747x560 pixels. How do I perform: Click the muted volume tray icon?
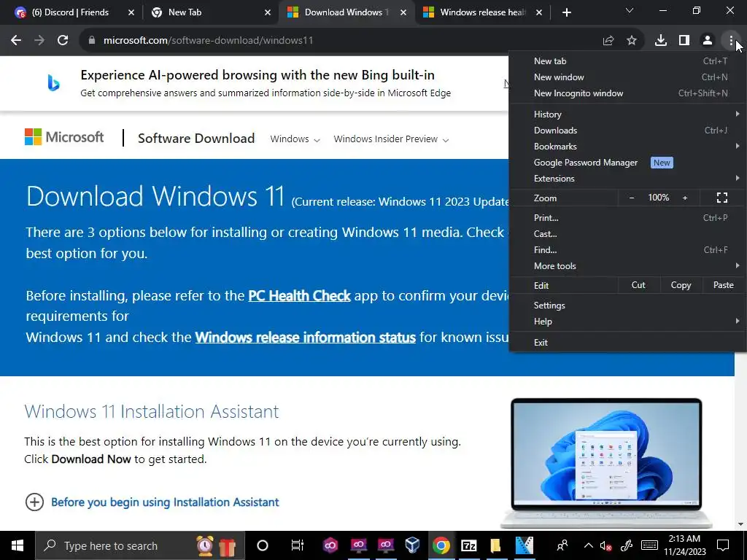pos(605,546)
